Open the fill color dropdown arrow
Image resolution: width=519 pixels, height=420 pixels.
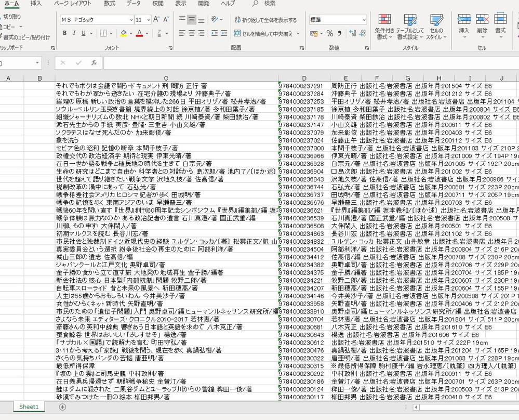[131, 33]
